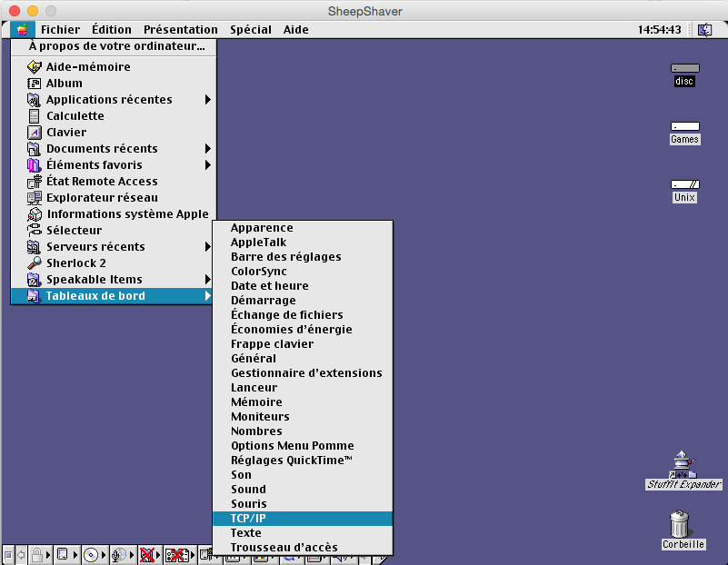Open the Édition menu

[x=112, y=30]
